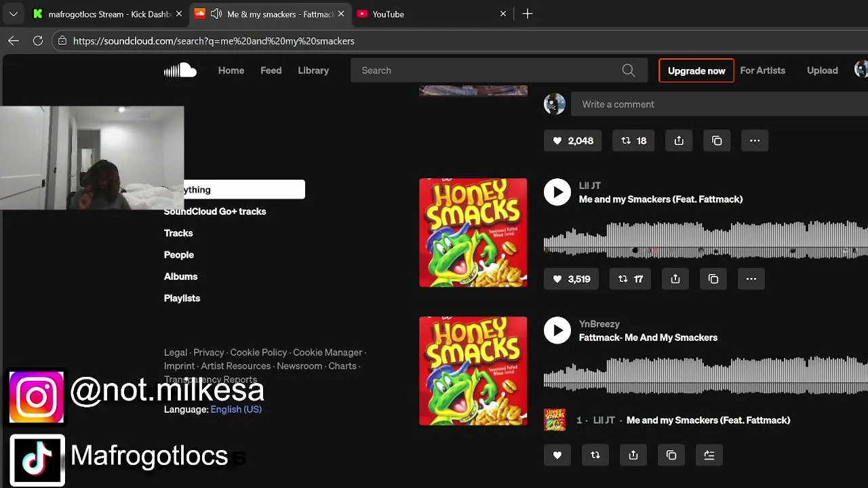The width and height of the screenshot is (868, 488).
Task: Reload the browser page
Action: (x=38, y=41)
